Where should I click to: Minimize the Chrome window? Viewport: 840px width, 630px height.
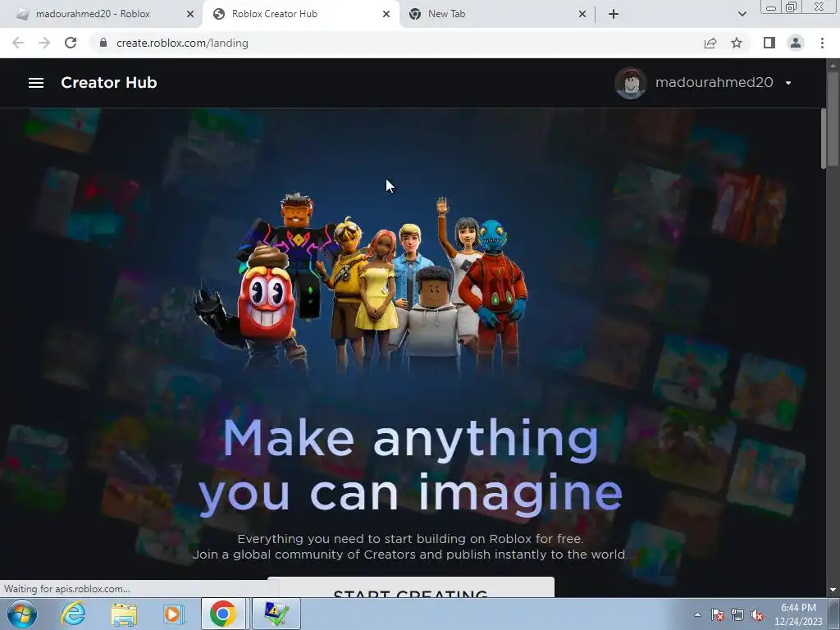click(x=771, y=7)
